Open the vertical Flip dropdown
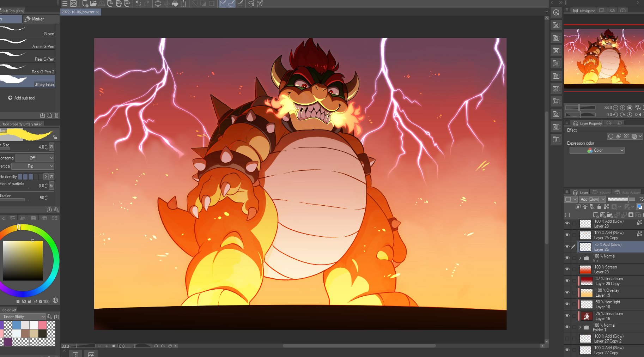Viewport: 644px width, 357px height. [33, 166]
